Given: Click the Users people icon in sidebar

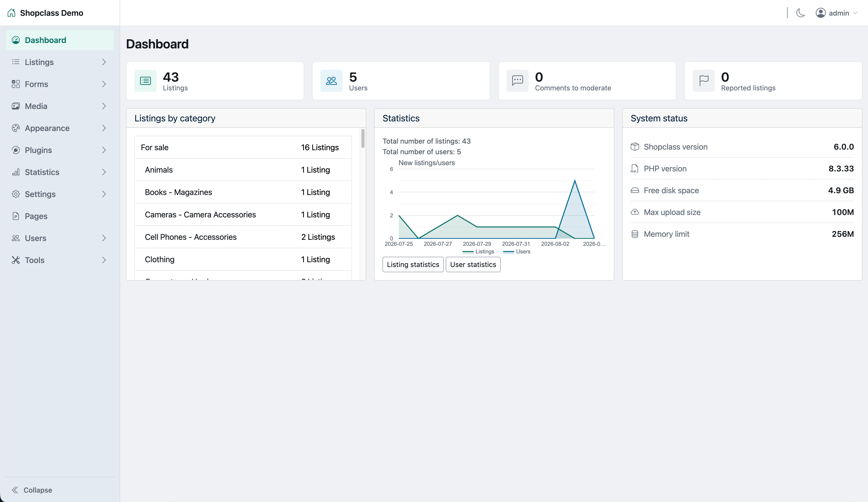Looking at the screenshot, I should [x=16, y=238].
